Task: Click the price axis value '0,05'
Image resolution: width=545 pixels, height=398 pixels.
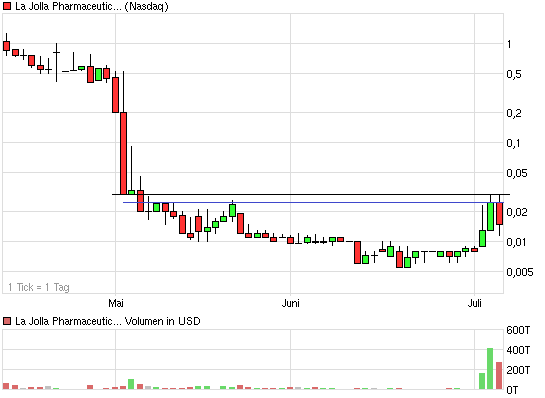Action: [517, 173]
